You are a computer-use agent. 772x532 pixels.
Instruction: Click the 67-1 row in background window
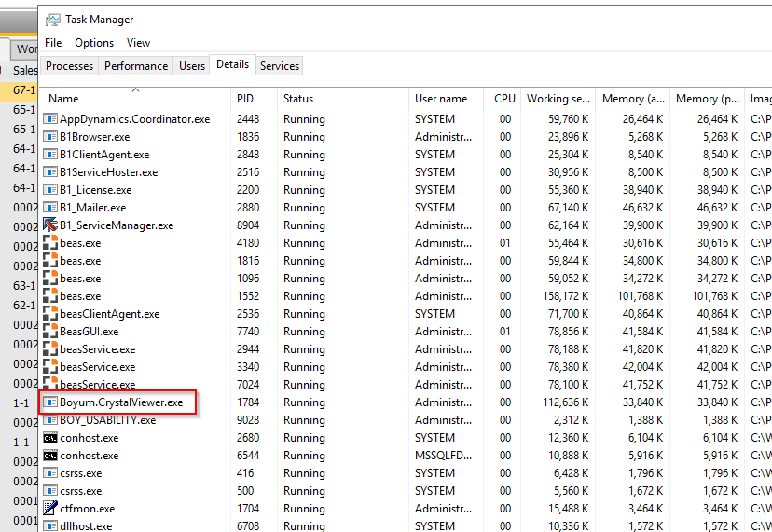click(19, 90)
